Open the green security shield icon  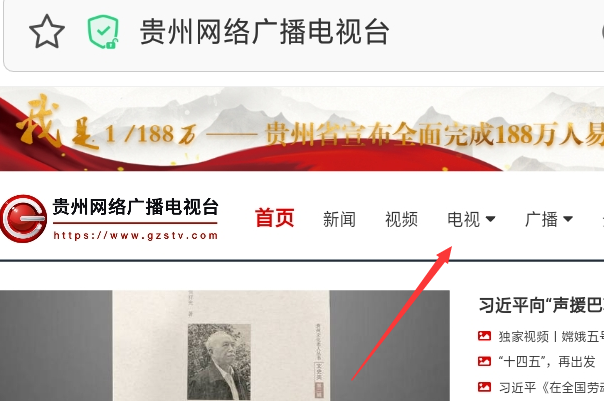tap(103, 32)
